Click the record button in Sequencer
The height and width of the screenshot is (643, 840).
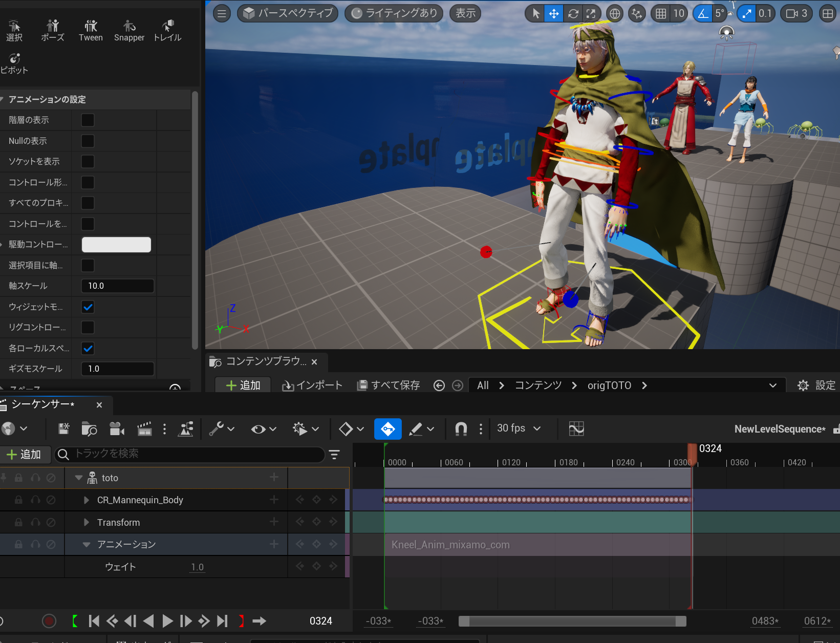[49, 621]
